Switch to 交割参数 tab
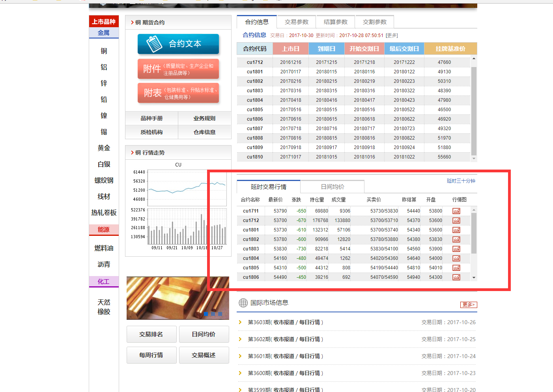Viewport: 553px width, 392px height. (375, 22)
